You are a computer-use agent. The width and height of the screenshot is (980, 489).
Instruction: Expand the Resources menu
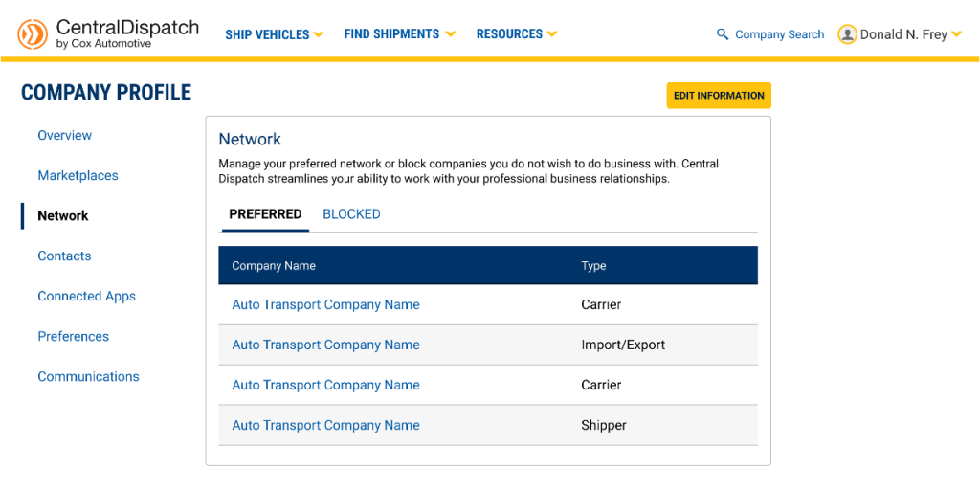(x=516, y=34)
